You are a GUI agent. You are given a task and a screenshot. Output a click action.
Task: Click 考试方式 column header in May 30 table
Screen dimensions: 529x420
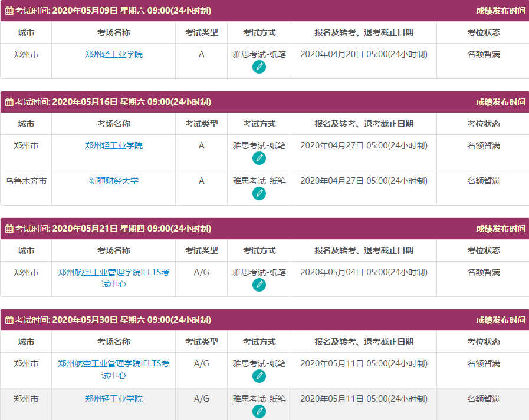259,342
